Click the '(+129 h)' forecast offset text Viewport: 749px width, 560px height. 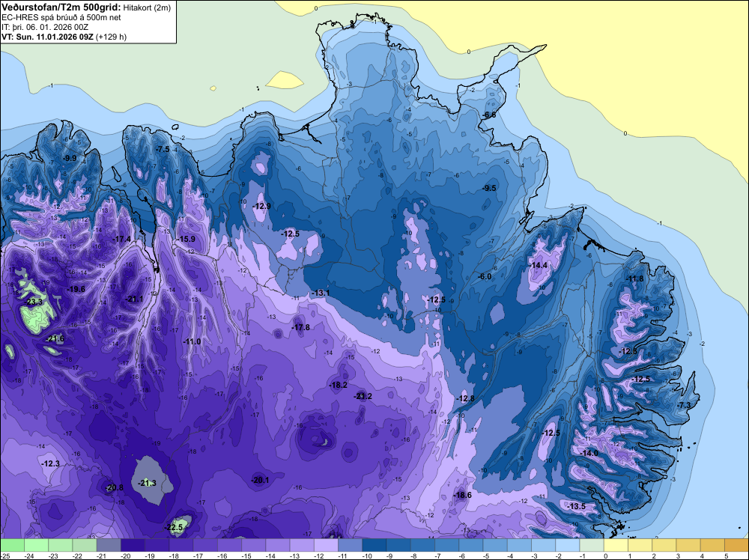coord(112,37)
